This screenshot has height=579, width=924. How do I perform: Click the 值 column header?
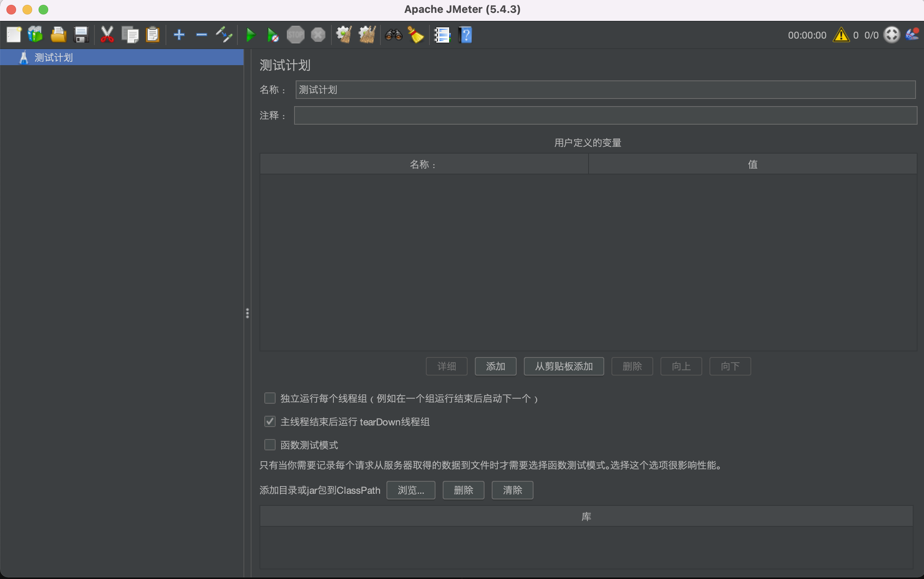click(x=753, y=164)
